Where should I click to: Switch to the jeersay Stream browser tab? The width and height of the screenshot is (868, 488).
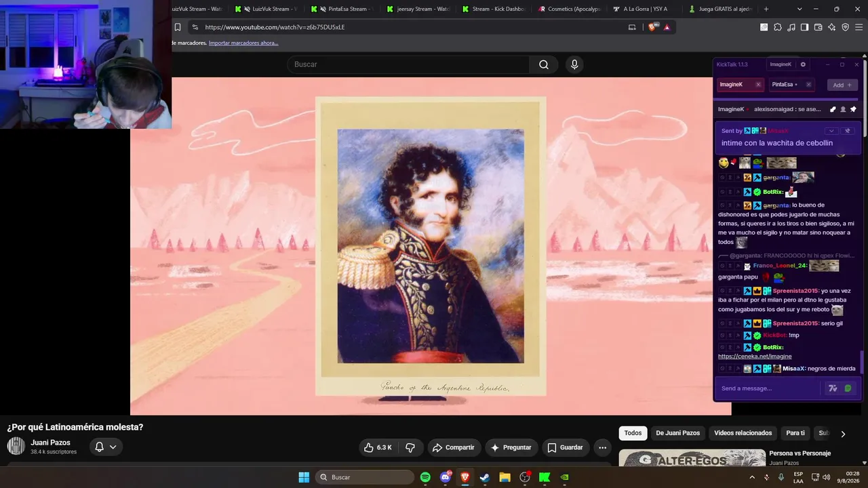[x=418, y=9]
